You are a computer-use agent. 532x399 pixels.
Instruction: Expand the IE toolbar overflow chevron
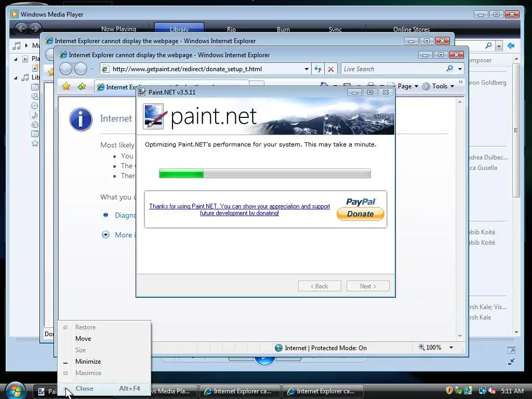(x=460, y=82)
